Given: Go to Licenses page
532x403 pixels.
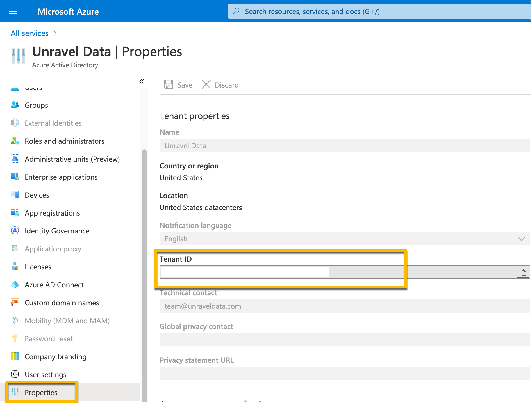Looking at the screenshot, I should (38, 267).
